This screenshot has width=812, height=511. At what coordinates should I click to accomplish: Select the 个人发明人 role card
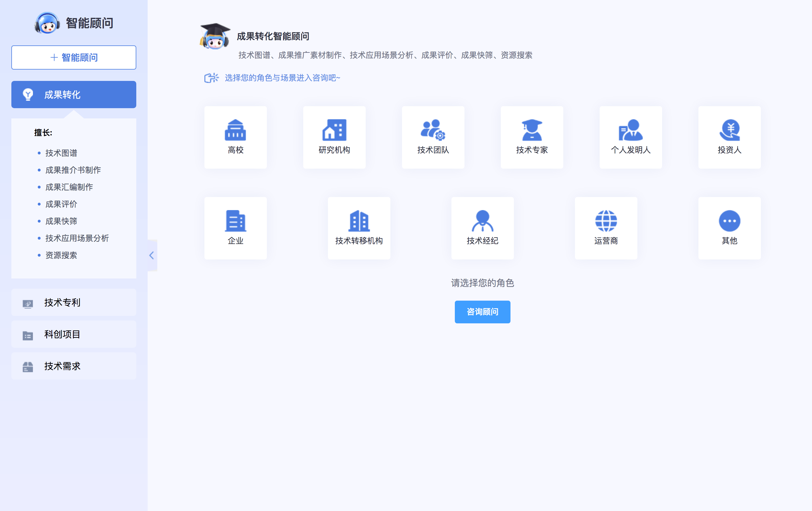[x=631, y=137]
